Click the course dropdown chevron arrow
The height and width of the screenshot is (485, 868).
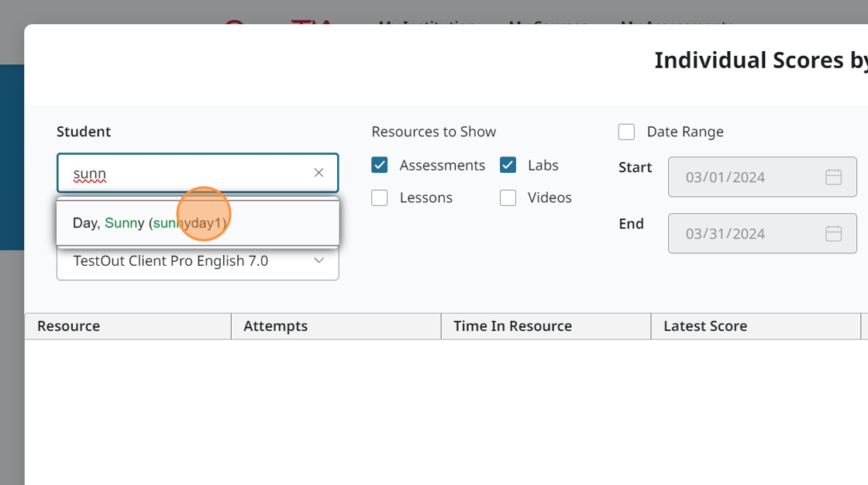click(x=319, y=261)
